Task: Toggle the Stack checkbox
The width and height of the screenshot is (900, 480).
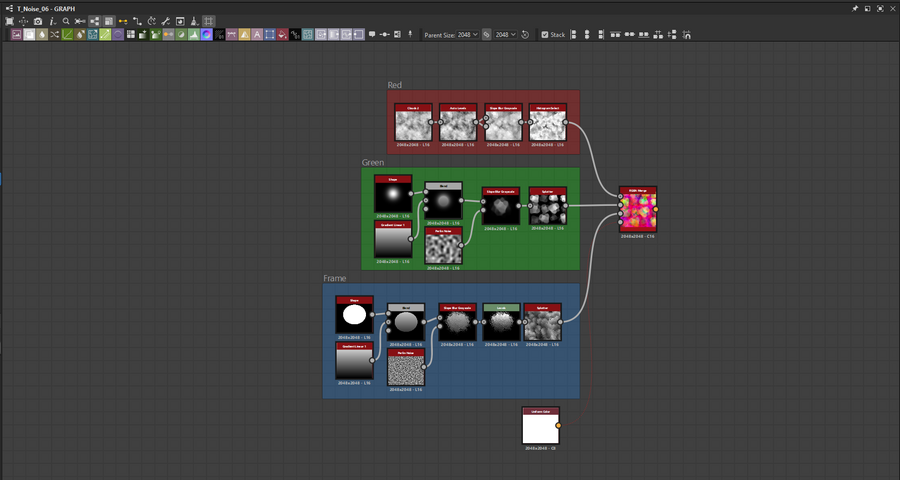Action: tap(545, 35)
